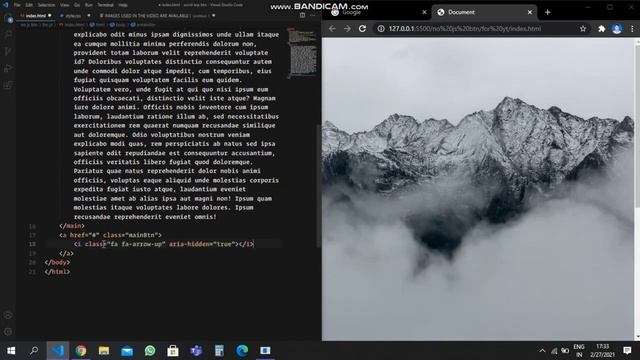This screenshot has width=640, height=360.
Task: Open the Chrome Extensions puzzle icon
Action: 601,29
